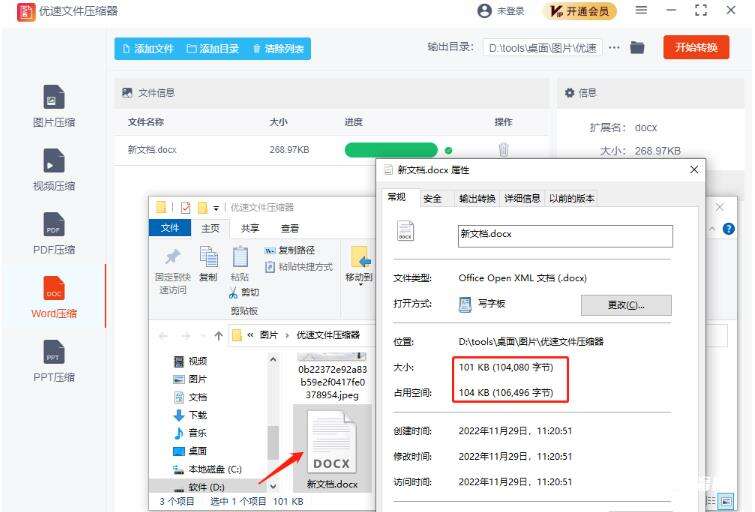Close the 新文档.docx 属性 dialog
Screen dimensions: 755x512
click(694, 170)
